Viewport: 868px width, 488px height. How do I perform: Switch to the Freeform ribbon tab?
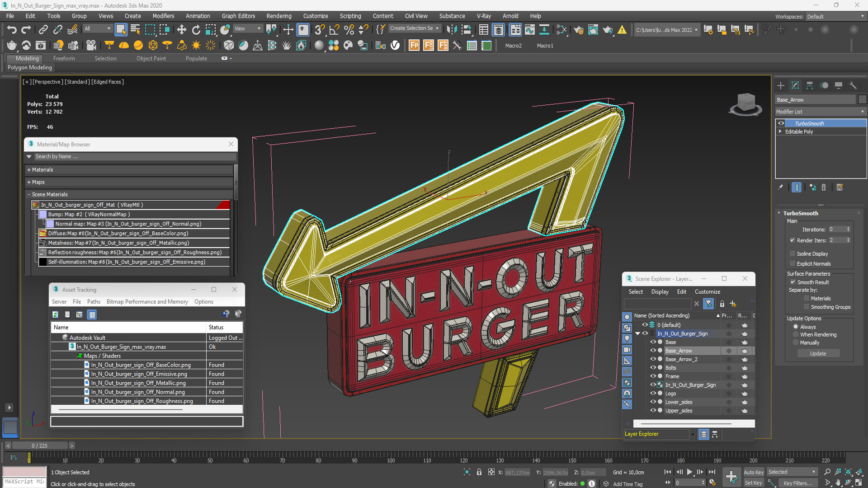point(64,58)
